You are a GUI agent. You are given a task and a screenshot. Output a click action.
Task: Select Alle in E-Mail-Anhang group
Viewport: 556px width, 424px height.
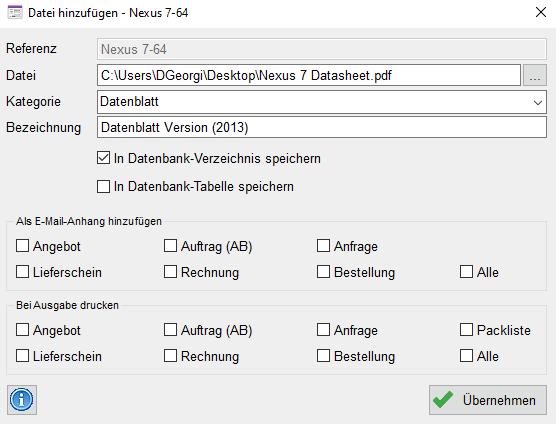click(466, 272)
